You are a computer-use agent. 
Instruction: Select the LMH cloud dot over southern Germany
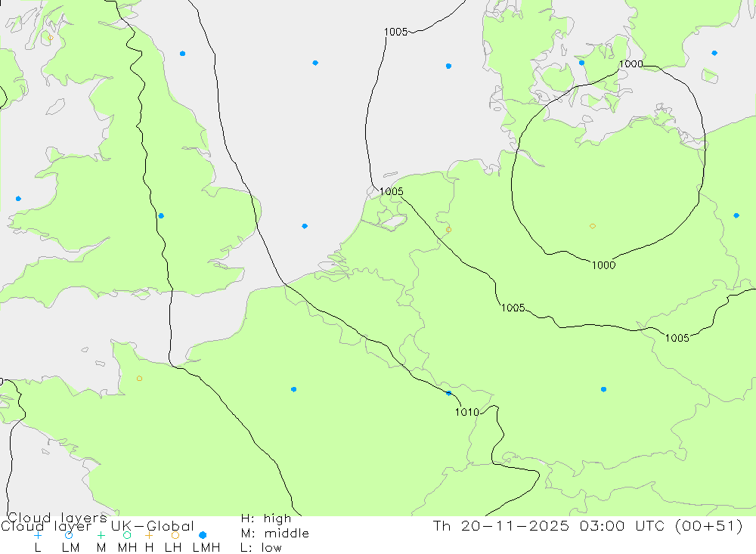click(x=603, y=389)
